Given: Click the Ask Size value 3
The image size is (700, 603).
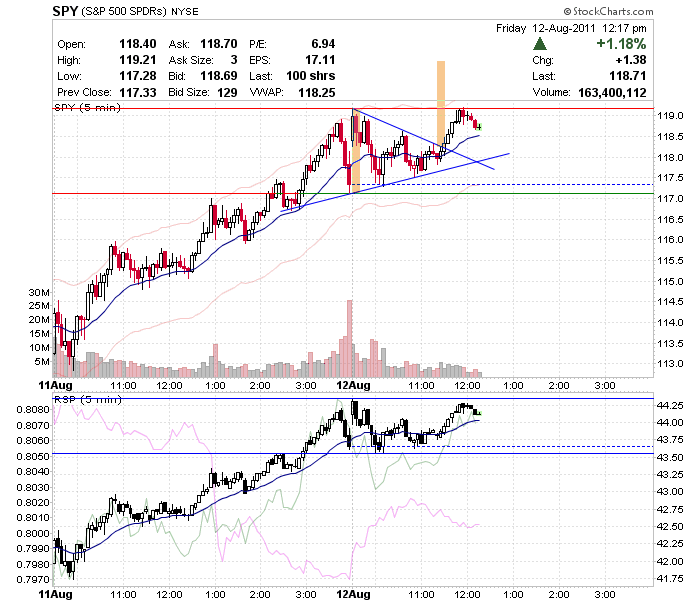Looking at the screenshot, I should [234, 60].
